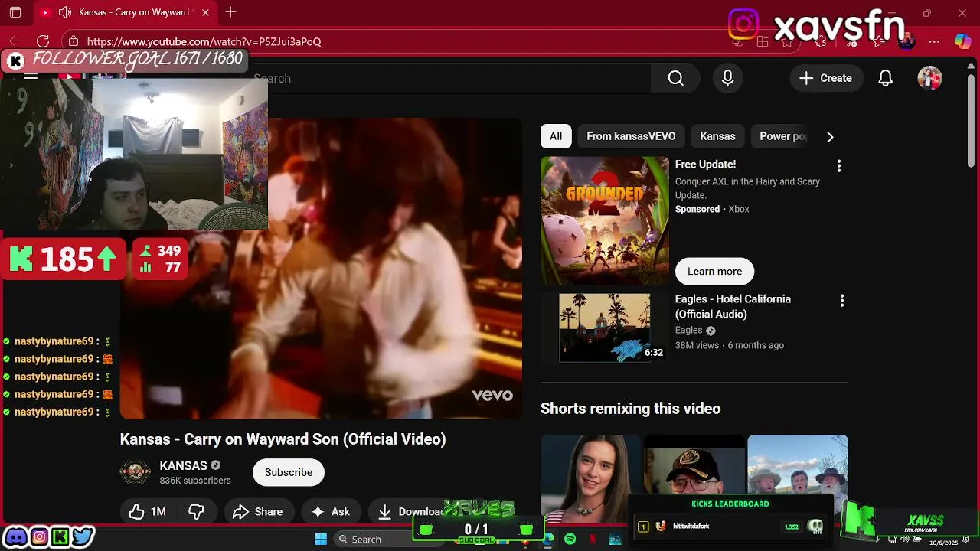Share the Kansas video

258,512
